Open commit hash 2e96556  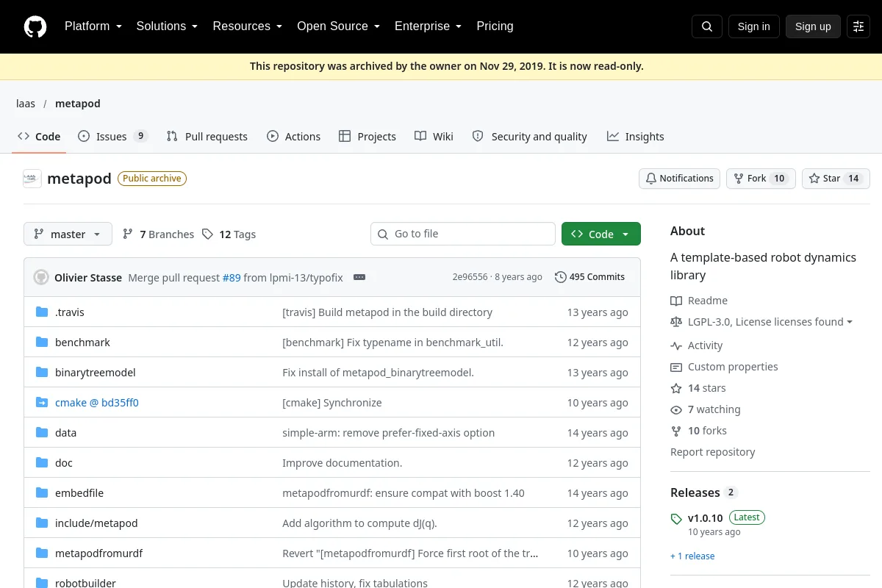[470, 277]
